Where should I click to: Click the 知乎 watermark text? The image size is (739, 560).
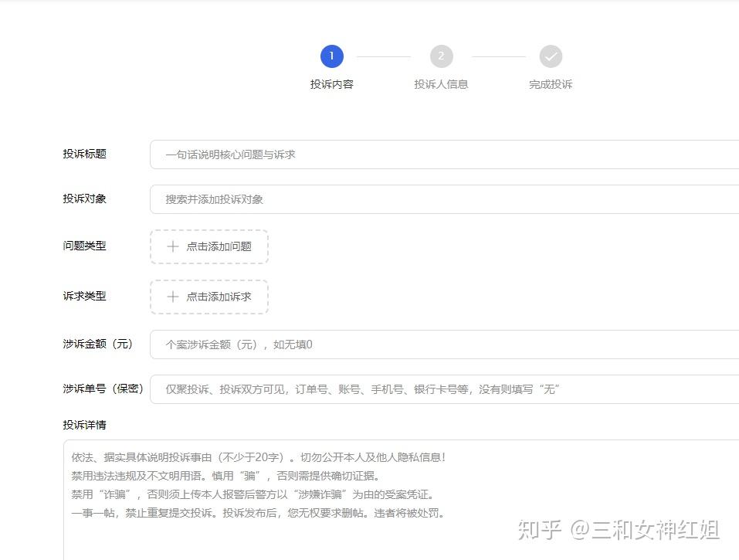click(x=539, y=529)
